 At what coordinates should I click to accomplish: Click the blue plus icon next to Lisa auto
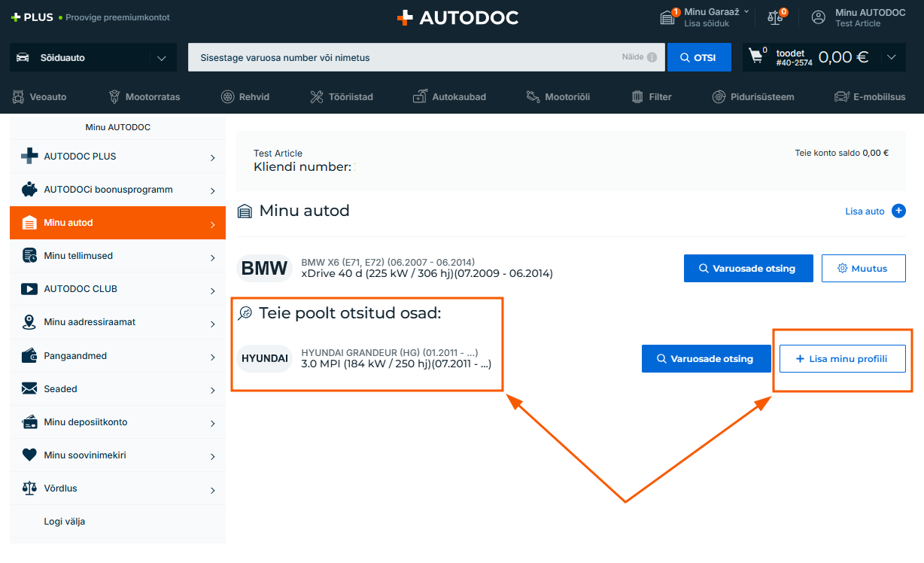pyautogui.click(x=898, y=211)
